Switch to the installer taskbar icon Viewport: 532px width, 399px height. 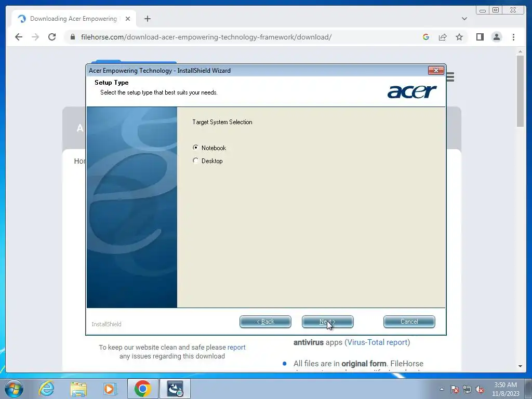tap(175, 389)
